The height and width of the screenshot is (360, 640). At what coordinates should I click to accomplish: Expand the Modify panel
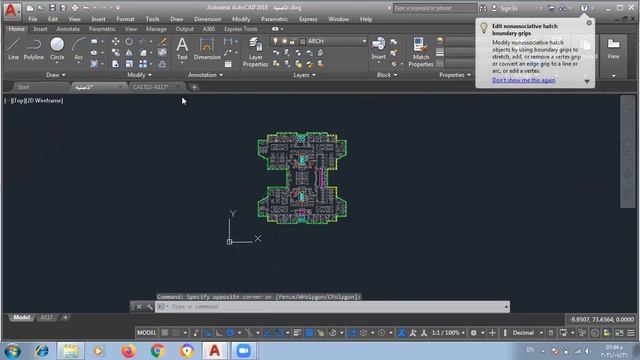coord(139,75)
